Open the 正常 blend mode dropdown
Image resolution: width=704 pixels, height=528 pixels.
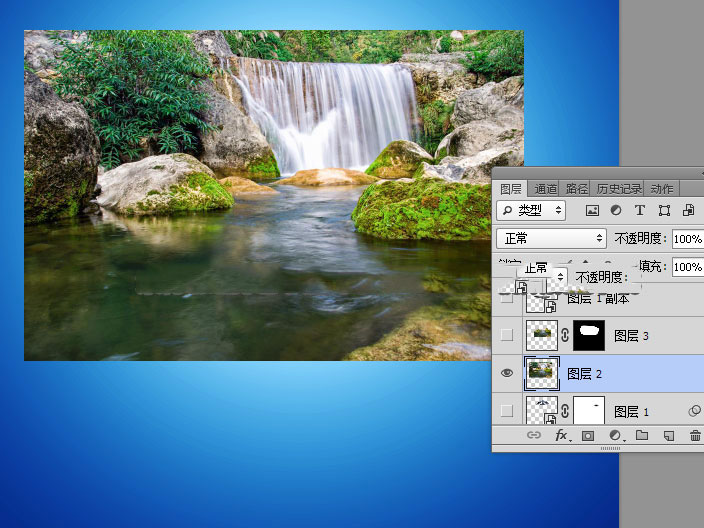tap(551, 238)
